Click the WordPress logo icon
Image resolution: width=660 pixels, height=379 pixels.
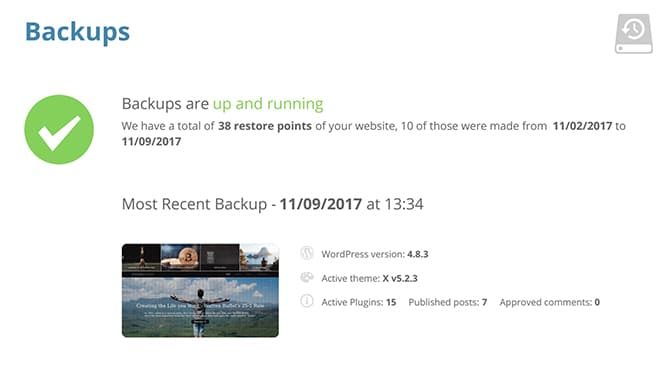pyautogui.click(x=307, y=253)
